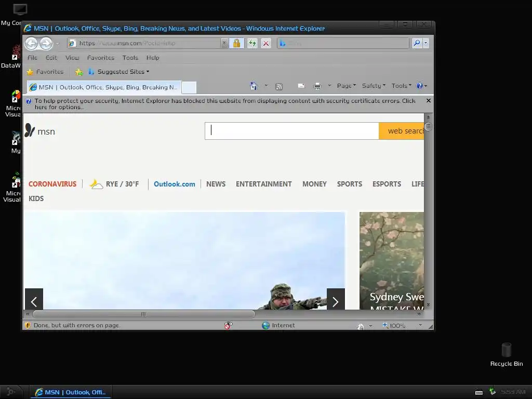The width and height of the screenshot is (532, 399).
Task: Open the Recycle Bin desktop icon
Action: [x=506, y=354]
